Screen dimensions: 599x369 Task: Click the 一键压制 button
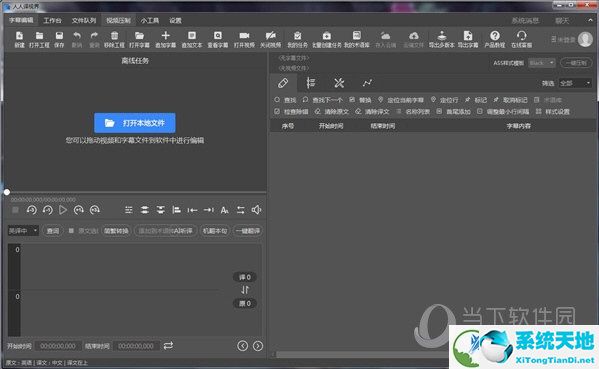click(x=576, y=63)
